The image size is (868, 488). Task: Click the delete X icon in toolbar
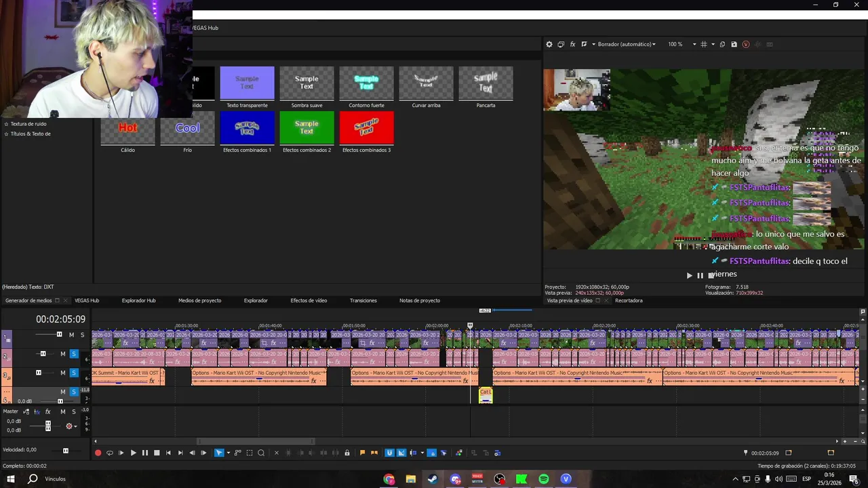pyautogui.click(x=277, y=453)
